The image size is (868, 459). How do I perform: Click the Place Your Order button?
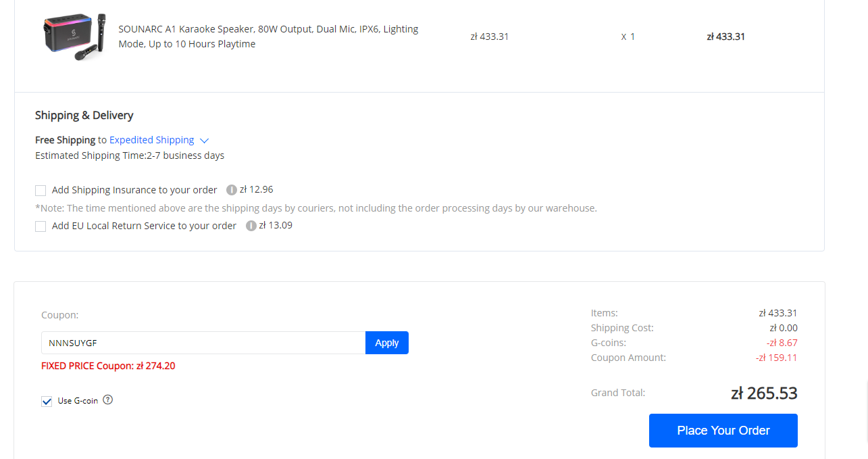point(723,431)
